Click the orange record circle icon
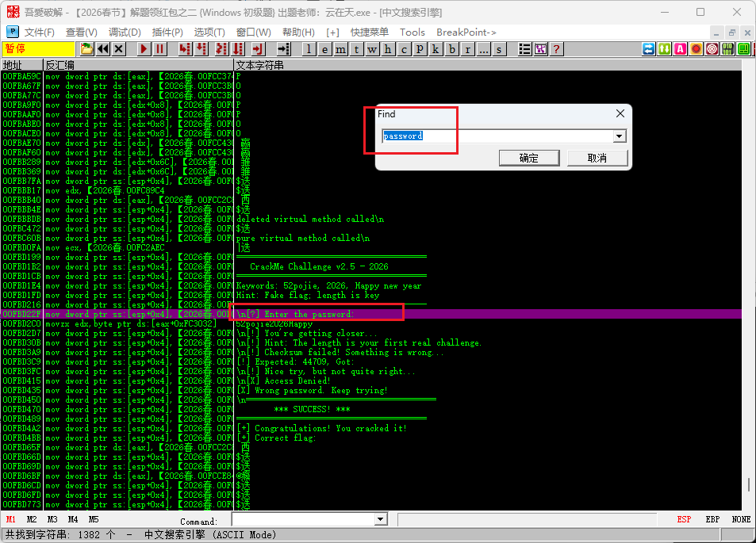756x543 pixels. point(697,49)
